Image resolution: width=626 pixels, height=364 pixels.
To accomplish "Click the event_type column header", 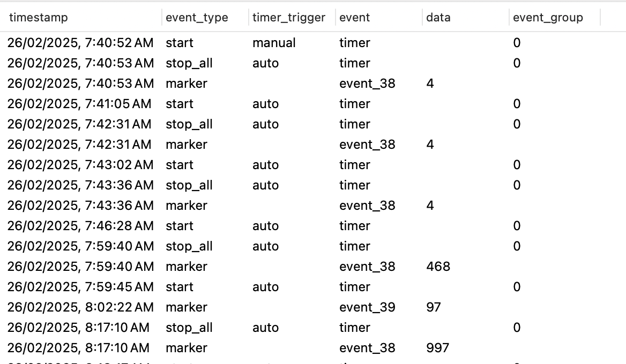I will pos(197,18).
